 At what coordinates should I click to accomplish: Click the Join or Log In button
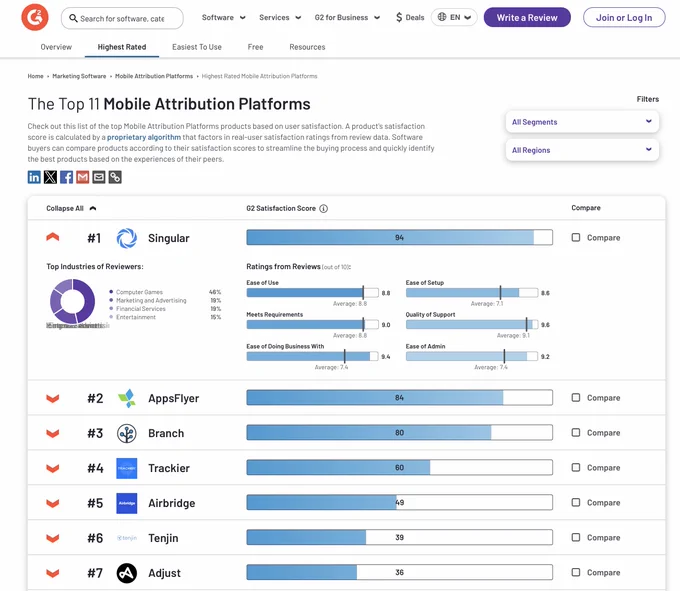[x=624, y=17]
